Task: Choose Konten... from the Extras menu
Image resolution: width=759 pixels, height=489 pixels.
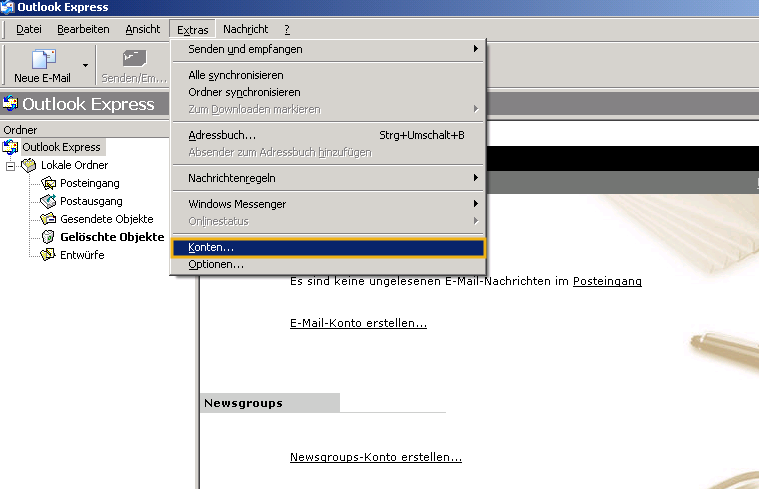Action: (x=211, y=247)
